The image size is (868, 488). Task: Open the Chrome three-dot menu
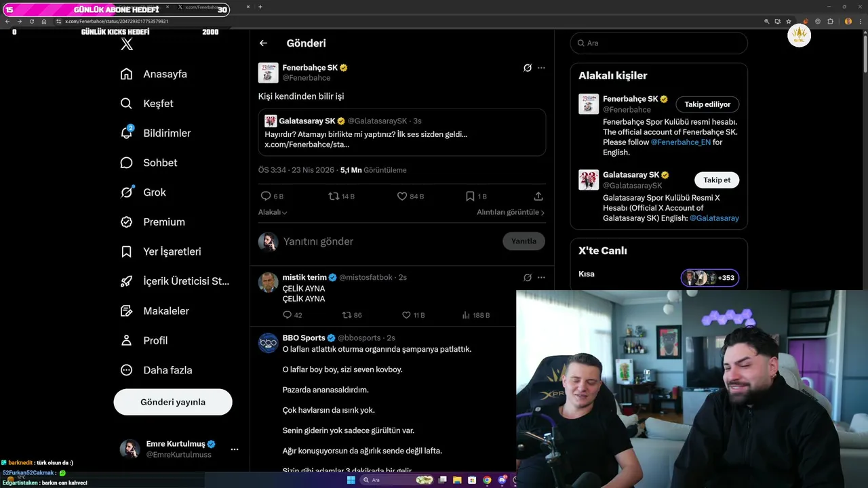(x=860, y=22)
